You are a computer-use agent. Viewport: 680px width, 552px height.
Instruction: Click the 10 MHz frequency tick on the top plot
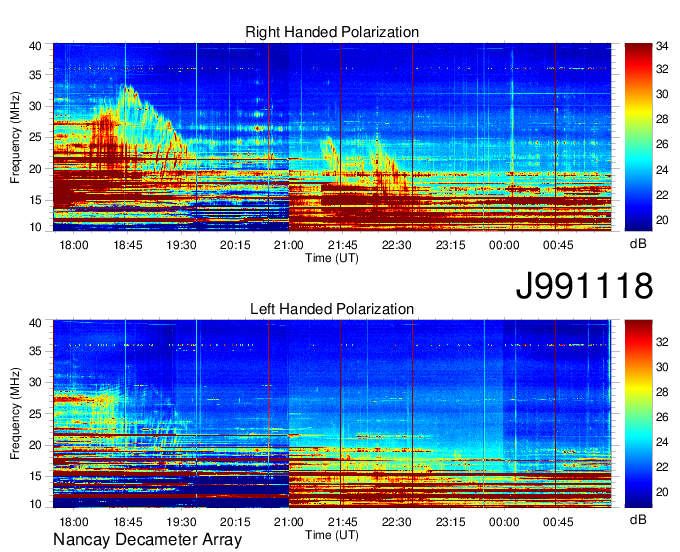(x=36, y=226)
